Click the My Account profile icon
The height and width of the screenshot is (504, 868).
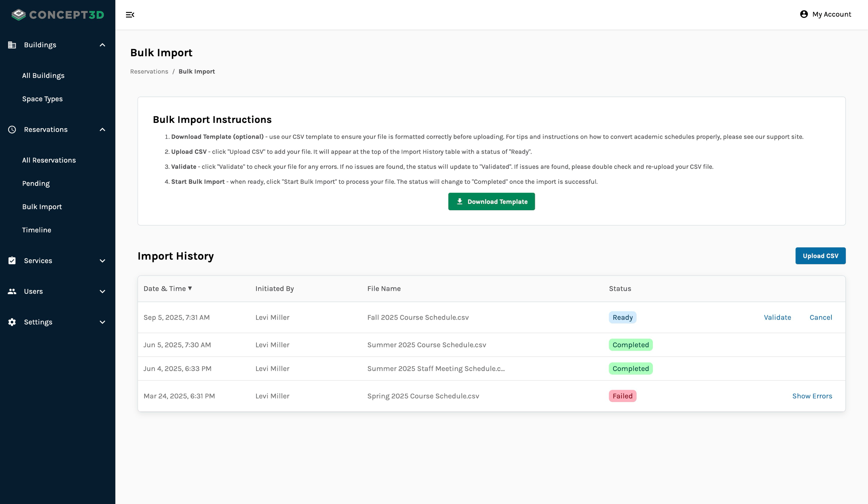point(804,14)
